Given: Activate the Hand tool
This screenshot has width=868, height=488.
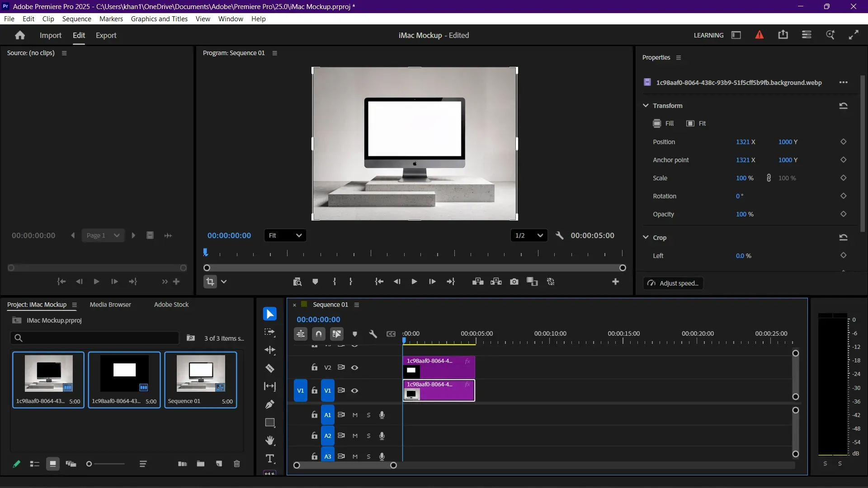Looking at the screenshot, I should pyautogui.click(x=270, y=441).
